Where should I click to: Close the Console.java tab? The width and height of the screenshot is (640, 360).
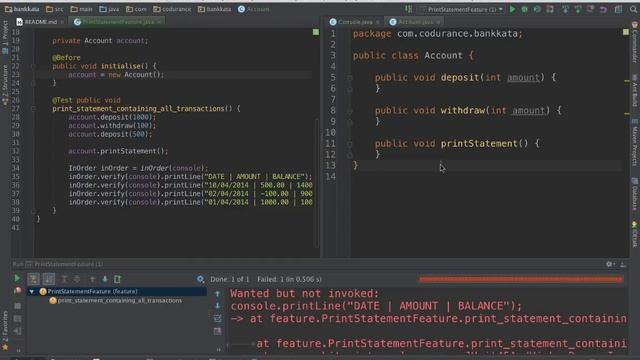[378, 22]
